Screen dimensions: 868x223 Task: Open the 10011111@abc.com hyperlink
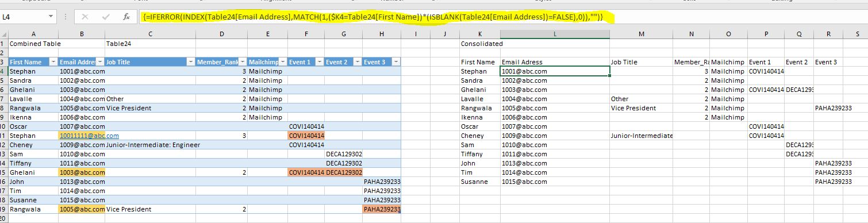89,136
